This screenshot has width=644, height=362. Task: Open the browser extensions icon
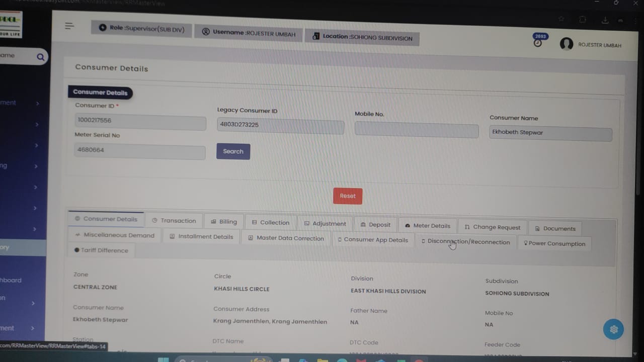click(583, 20)
